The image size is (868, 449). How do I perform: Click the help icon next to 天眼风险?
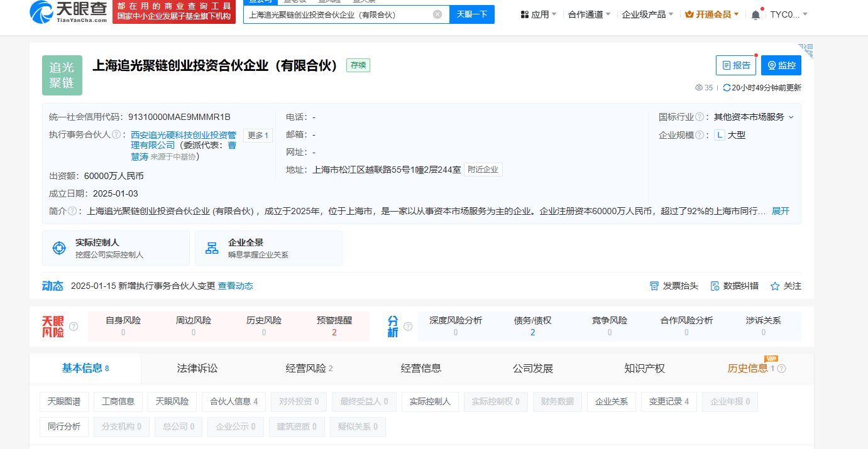coord(74,327)
